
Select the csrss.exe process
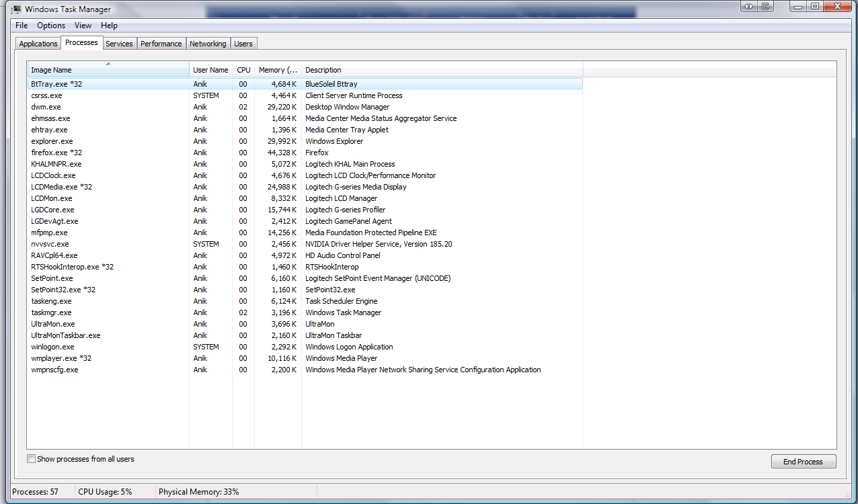[x=305, y=95]
